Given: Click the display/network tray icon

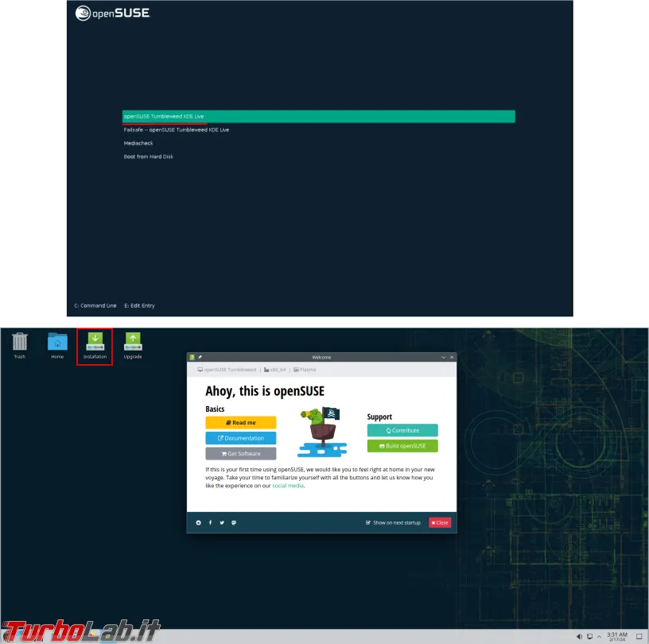Looking at the screenshot, I should [x=590, y=637].
